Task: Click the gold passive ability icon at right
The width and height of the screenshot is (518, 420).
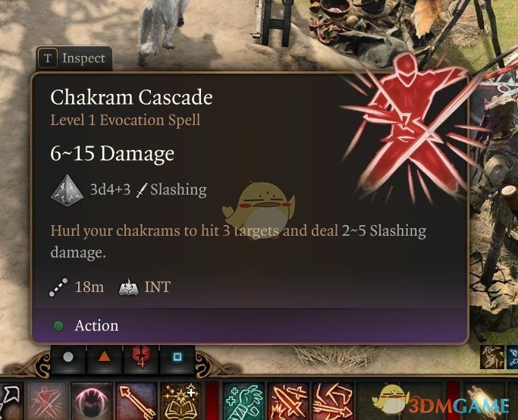Action: [x=492, y=356]
